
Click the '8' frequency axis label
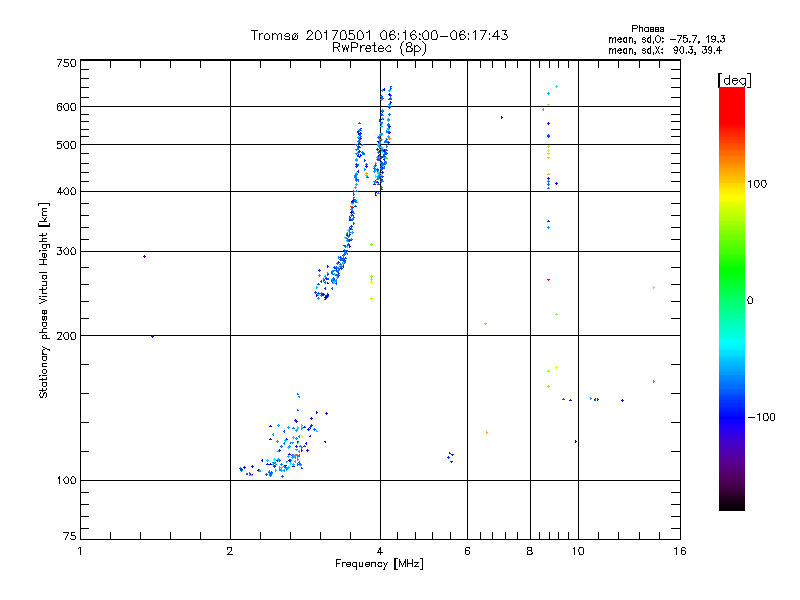[x=530, y=551]
